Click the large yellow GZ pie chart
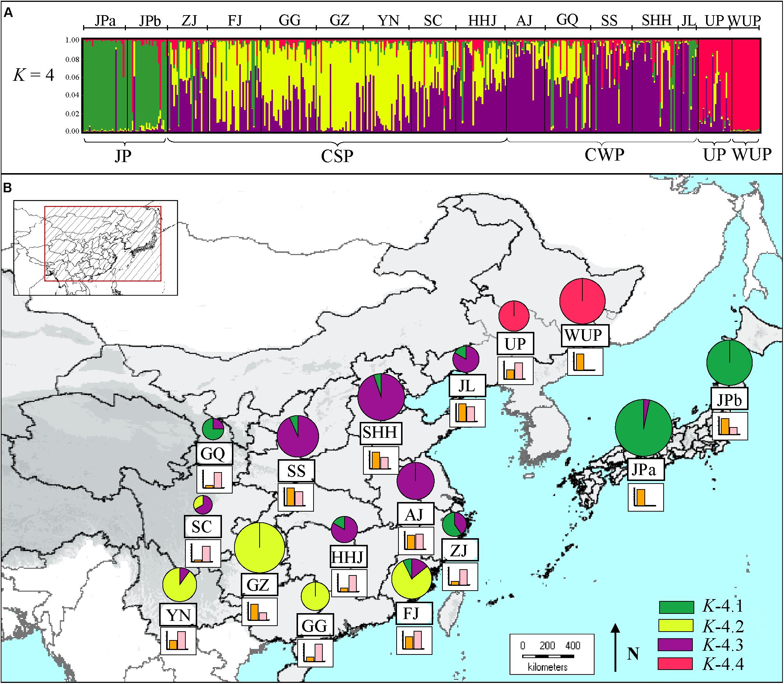 pyautogui.click(x=260, y=548)
